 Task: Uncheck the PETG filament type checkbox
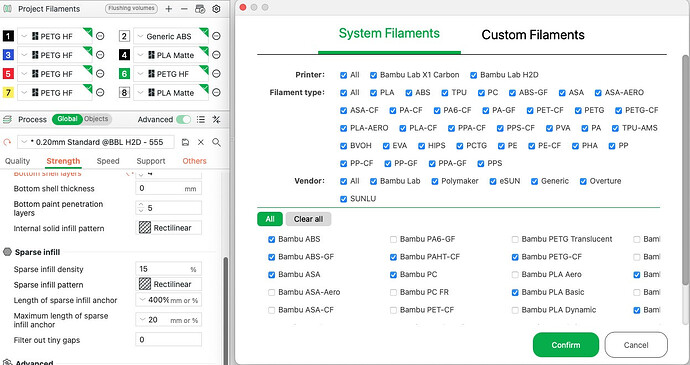click(578, 111)
